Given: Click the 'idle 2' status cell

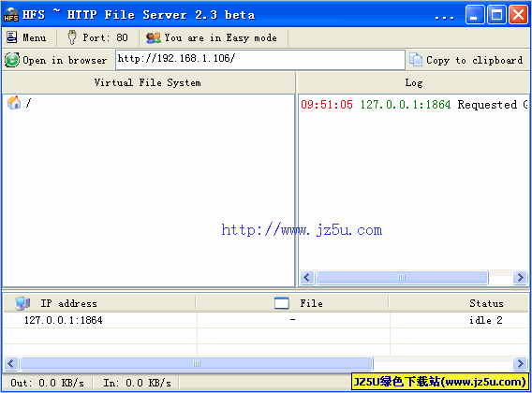Looking at the screenshot, I should click(x=485, y=320).
